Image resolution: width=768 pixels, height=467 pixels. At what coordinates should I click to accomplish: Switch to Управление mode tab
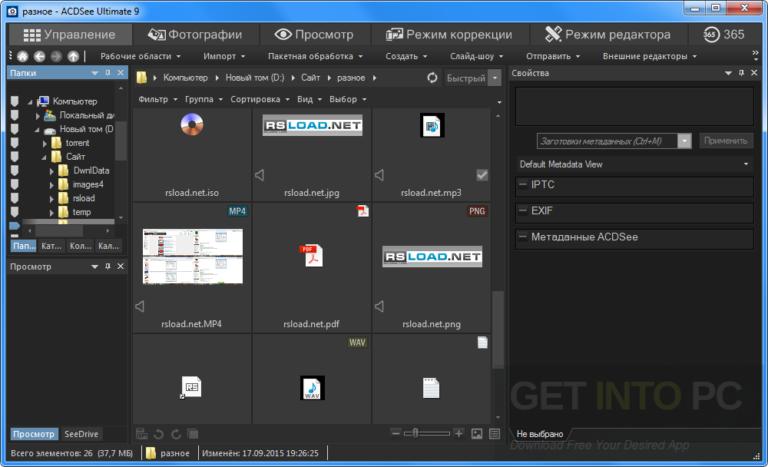pyautogui.click(x=70, y=34)
